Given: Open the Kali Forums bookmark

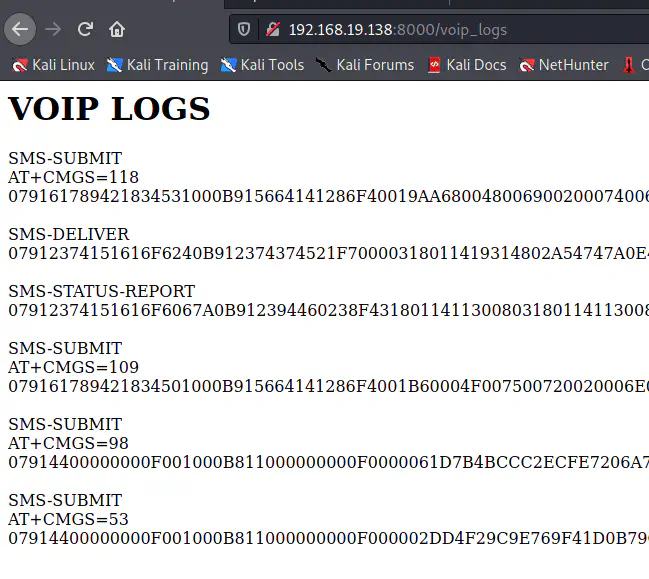Looking at the screenshot, I should (365, 65).
